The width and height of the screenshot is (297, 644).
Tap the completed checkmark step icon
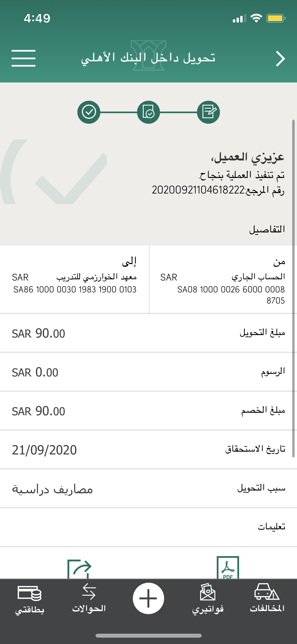point(89,112)
